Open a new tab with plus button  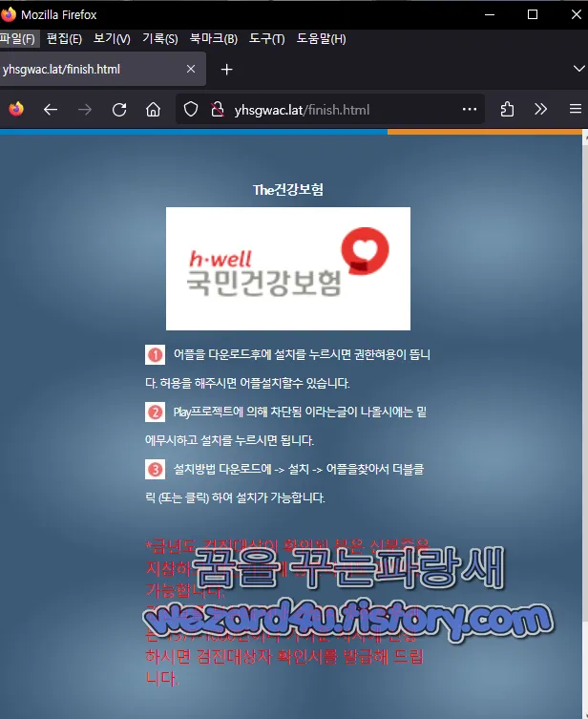(x=226, y=70)
